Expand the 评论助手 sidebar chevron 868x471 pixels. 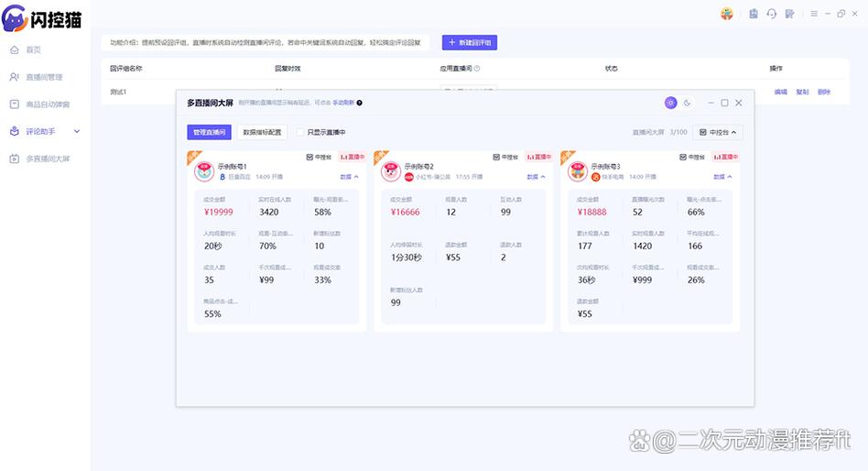(x=77, y=131)
